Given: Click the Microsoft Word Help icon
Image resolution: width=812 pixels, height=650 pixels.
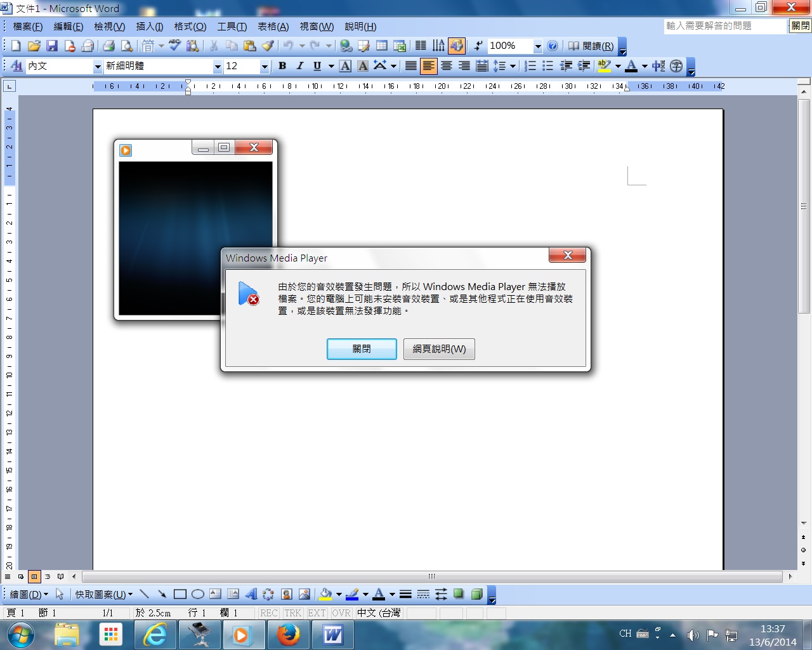Looking at the screenshot, I should [553, 46].
